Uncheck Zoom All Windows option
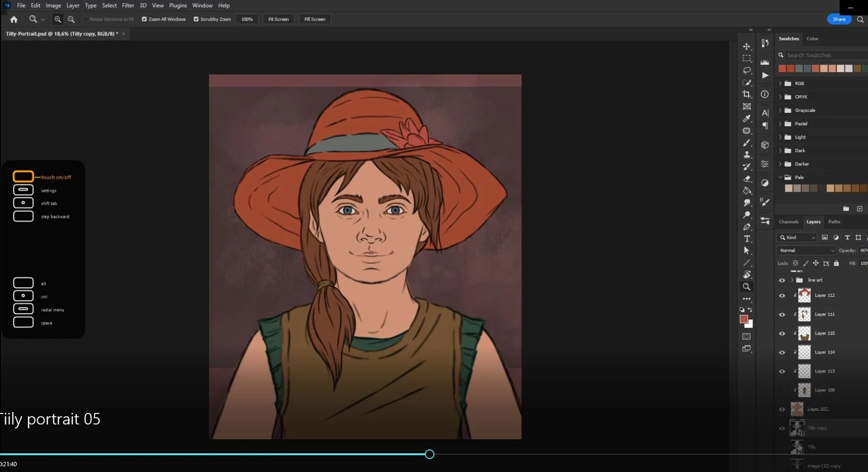 coord(144,19)
